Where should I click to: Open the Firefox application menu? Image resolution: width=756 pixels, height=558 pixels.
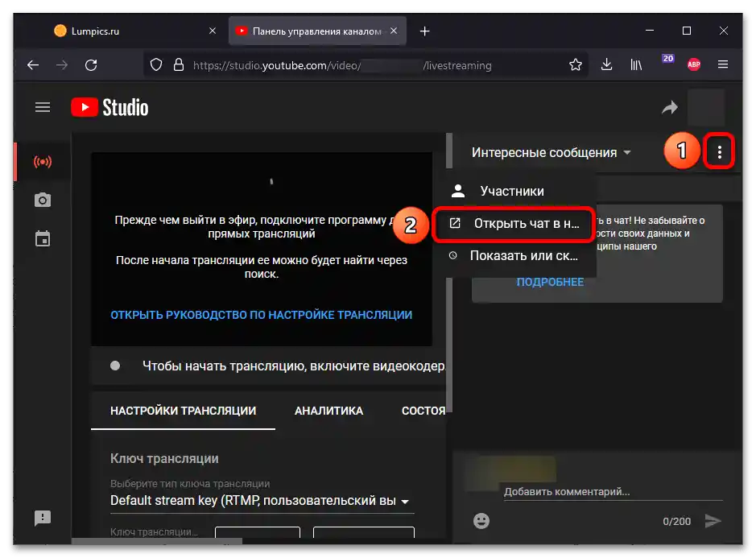click(723, 64)
